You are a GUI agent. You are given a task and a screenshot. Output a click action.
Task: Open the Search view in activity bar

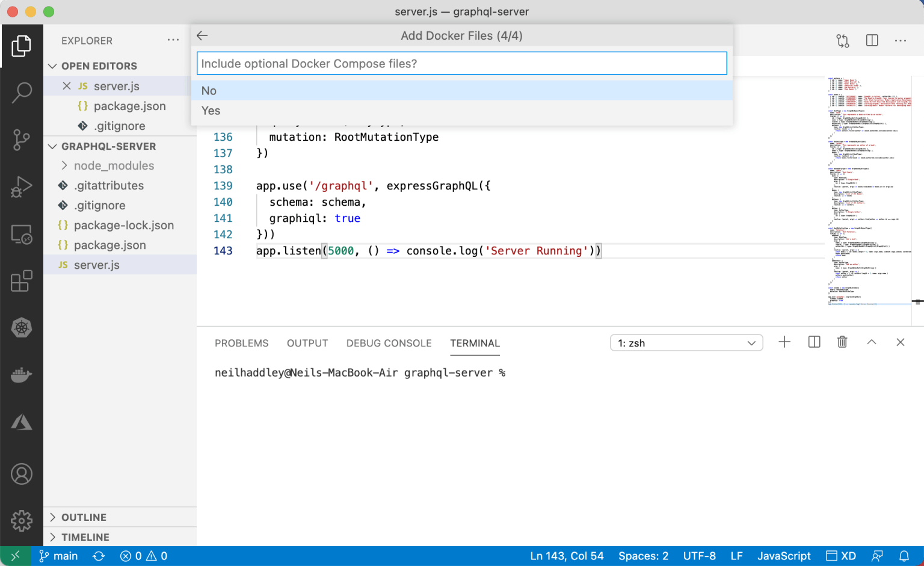pyautogui.click(x=22, y=93)
